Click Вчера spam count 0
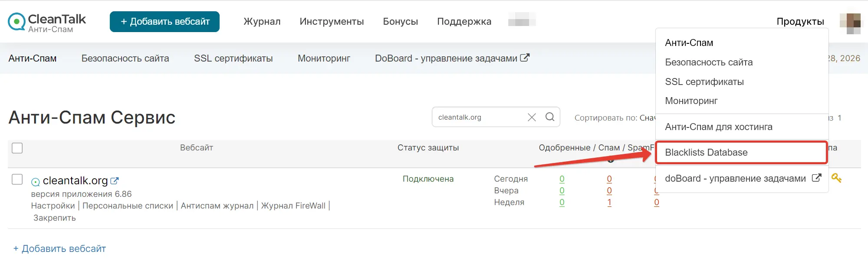Viewport: 868px width, 274px height. (x=609, y=191)
